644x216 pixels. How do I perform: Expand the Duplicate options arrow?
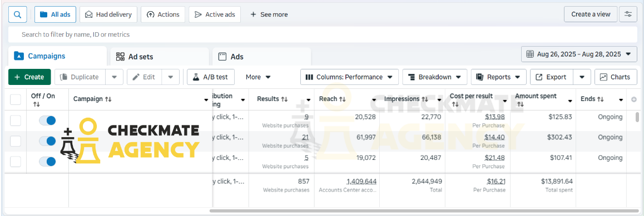coord(114,77)
